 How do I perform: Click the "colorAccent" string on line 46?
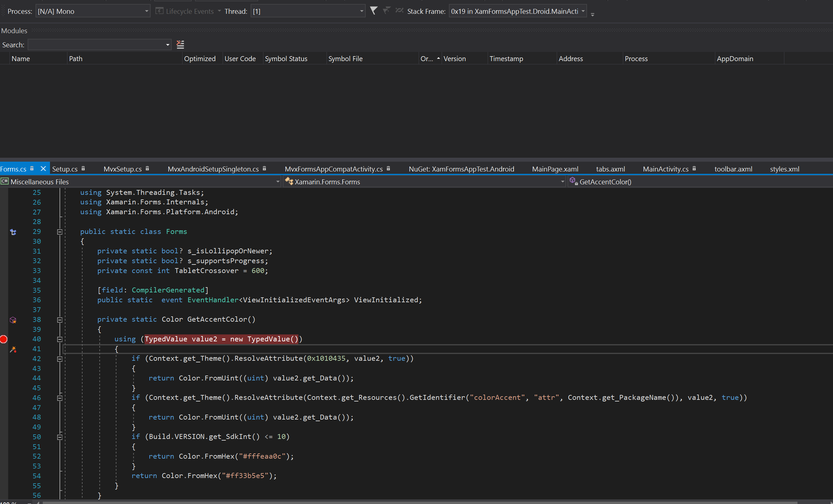tap(497, 398)
